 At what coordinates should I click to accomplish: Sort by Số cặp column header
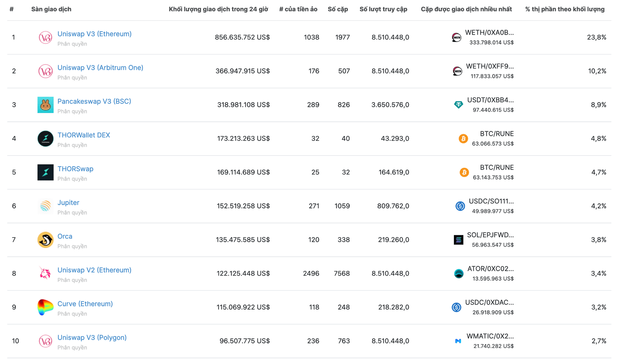point(338,9)
